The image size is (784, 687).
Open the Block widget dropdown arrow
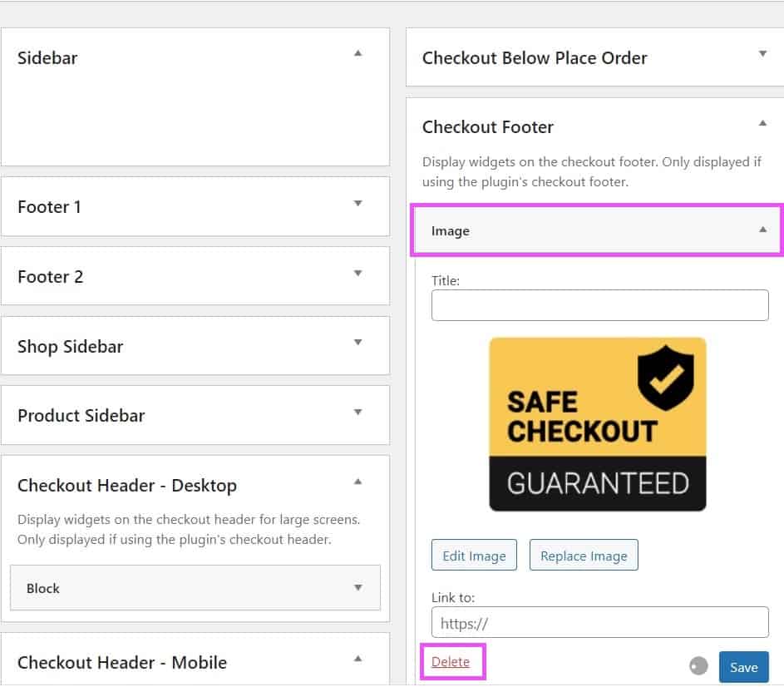357,587
